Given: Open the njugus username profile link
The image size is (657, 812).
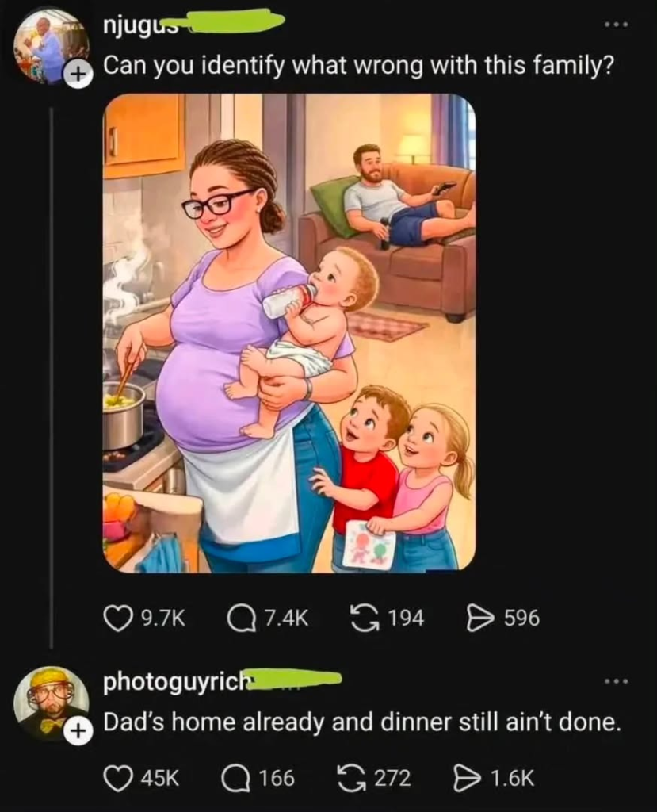Looking at the screenshot, I should point(141,25).
